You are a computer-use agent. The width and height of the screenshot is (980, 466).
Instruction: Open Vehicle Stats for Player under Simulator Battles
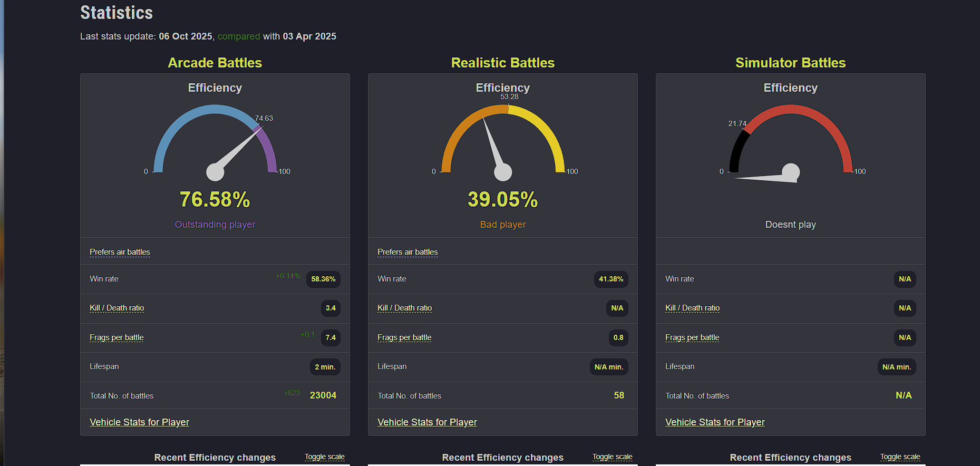[x=715, y=422]
